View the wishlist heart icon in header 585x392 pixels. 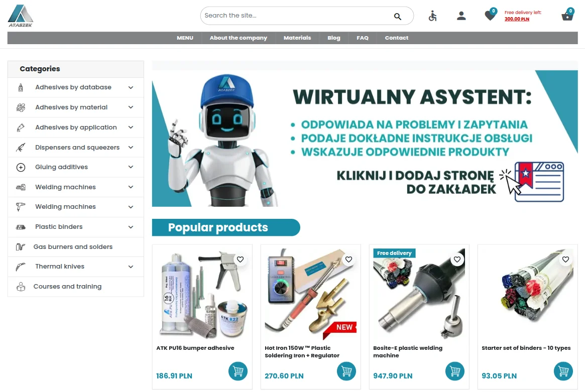point(490,15)
